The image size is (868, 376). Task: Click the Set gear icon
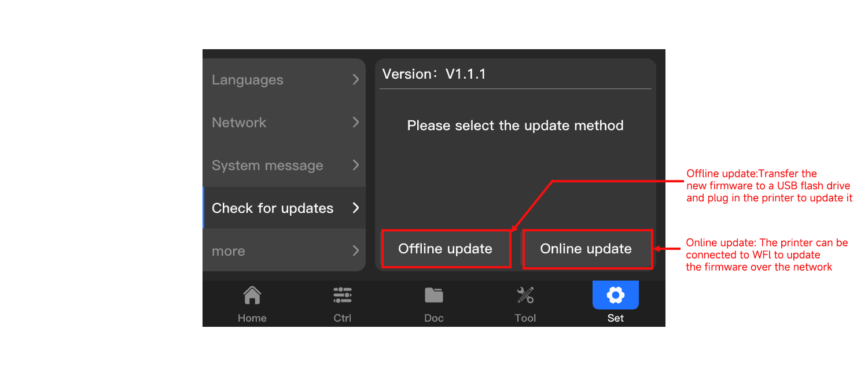615,296
